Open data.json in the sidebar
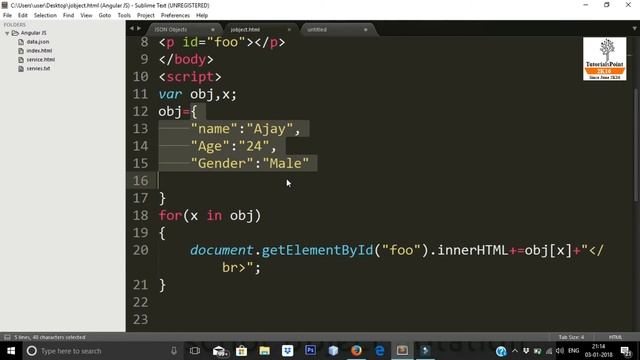 click(x=38, y=42)
